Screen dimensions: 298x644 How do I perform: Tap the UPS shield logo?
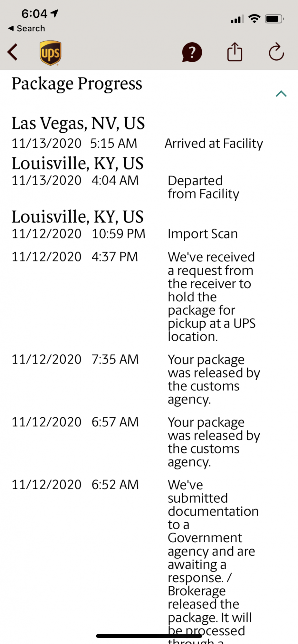point(51,53)
